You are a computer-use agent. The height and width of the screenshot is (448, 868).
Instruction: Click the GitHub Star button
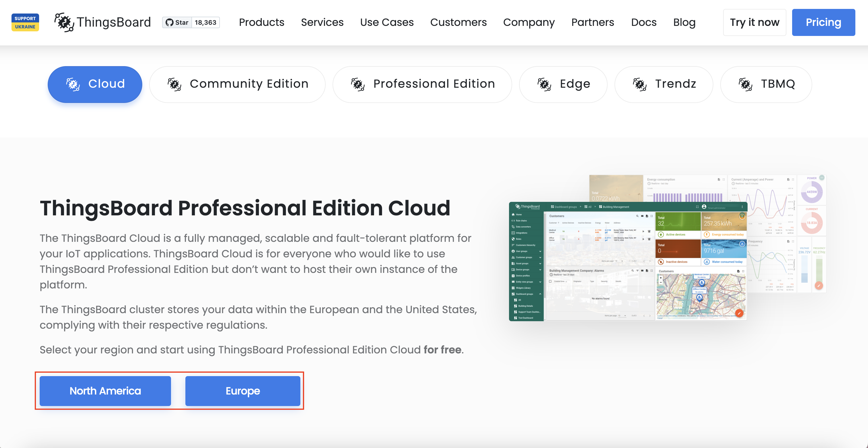point(177,23)
